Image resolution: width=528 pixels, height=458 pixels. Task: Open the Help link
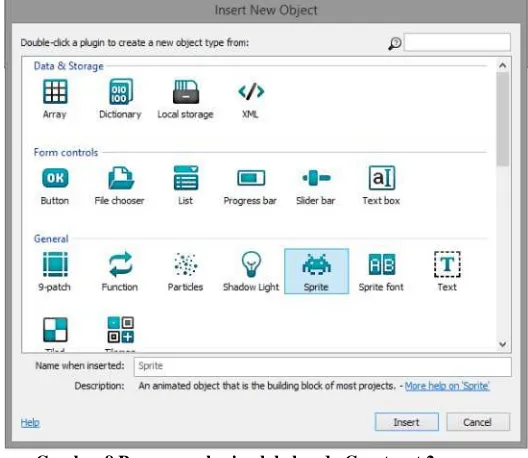(30, 423)
